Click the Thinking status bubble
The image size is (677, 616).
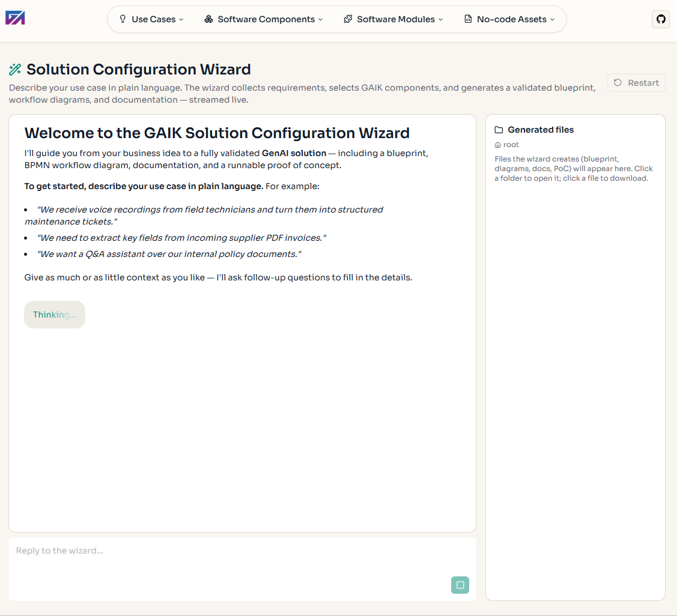pos(55,315)
